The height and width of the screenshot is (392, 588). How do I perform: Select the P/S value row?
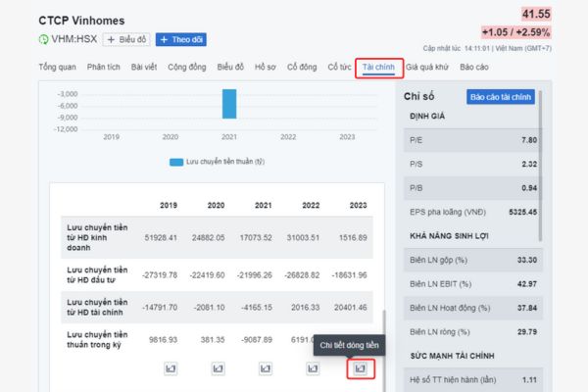(x=473, y=165)
